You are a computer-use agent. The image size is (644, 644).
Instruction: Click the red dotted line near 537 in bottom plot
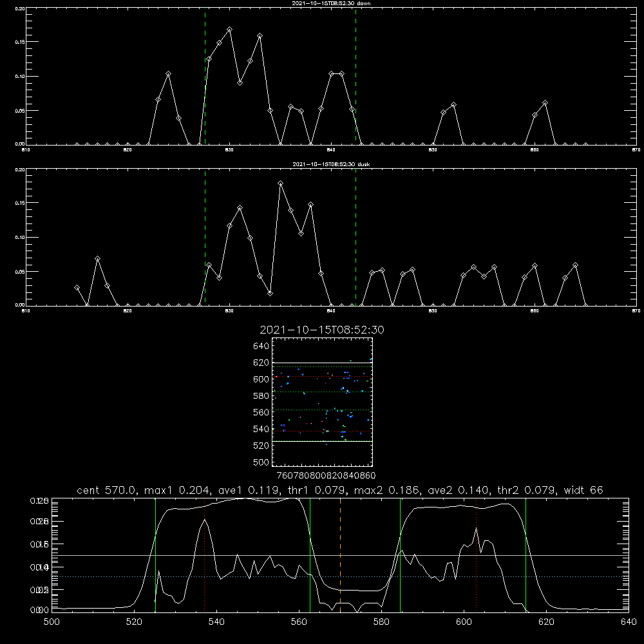[x=205, y=555]
